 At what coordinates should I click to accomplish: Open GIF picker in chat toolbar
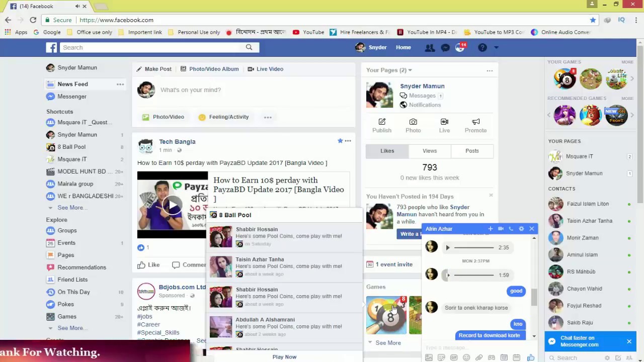click(x=454, y=357)
